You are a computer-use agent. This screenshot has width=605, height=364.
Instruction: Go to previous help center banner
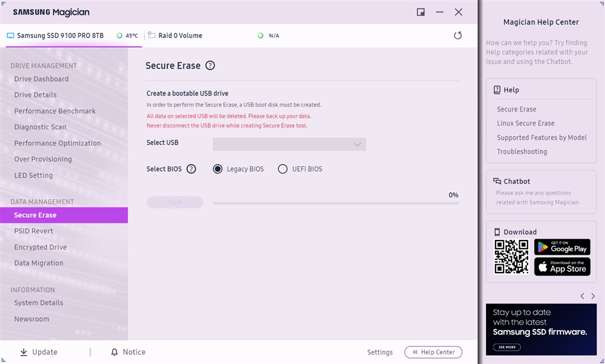coord(582,296)
